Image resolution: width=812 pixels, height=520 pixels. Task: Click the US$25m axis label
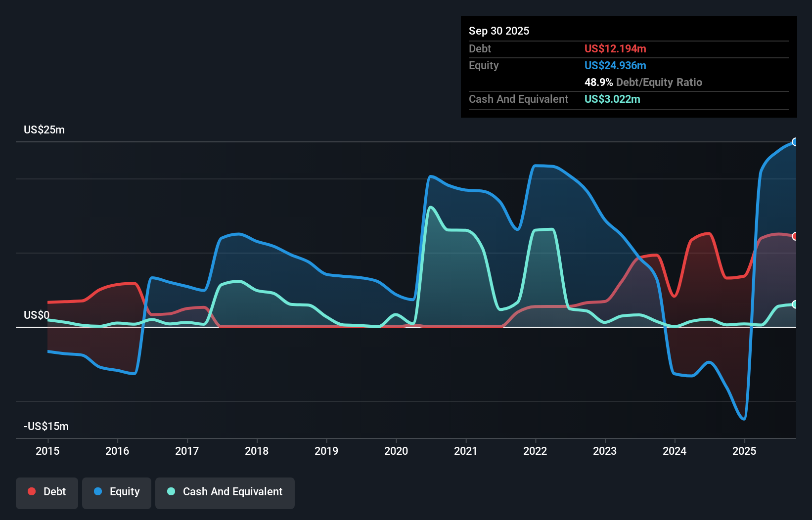(x=45, y=130)
